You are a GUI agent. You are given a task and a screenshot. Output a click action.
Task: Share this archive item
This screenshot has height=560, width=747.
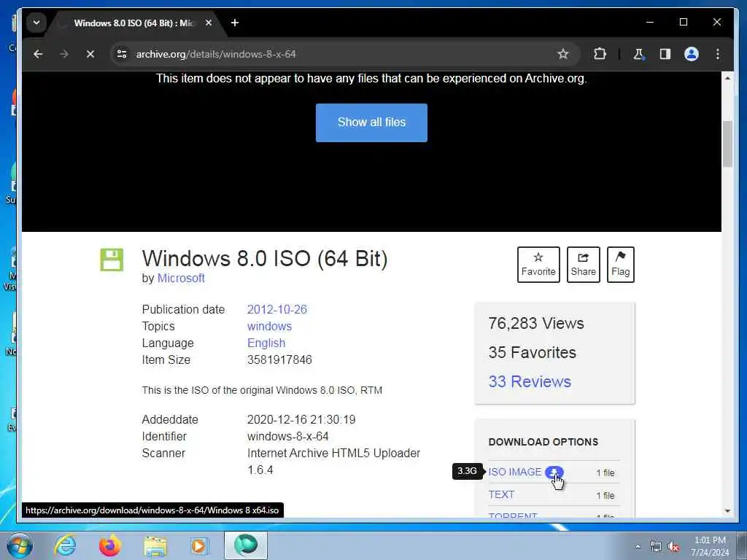point(583,265)
